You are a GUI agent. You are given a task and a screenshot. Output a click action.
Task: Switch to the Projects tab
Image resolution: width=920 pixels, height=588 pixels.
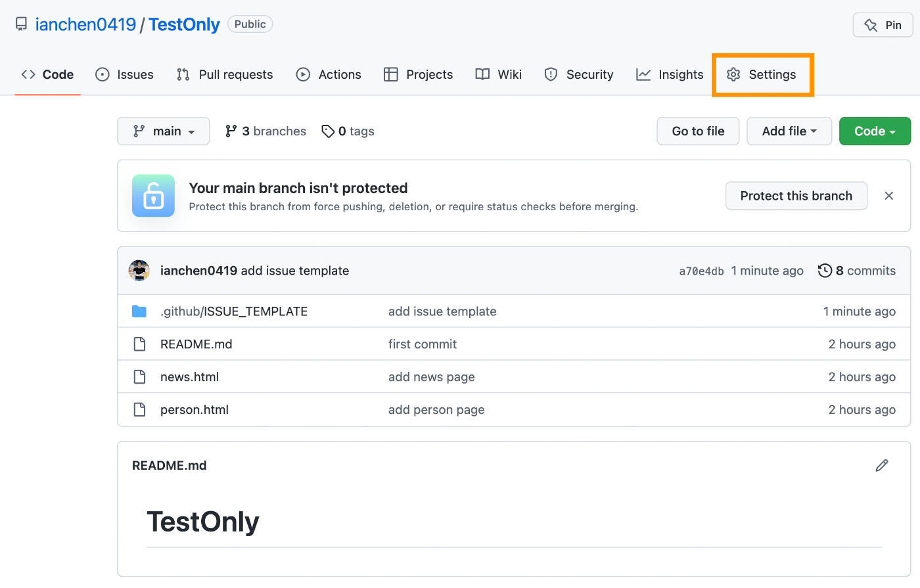pyautogui.click(x=419, y=74)
